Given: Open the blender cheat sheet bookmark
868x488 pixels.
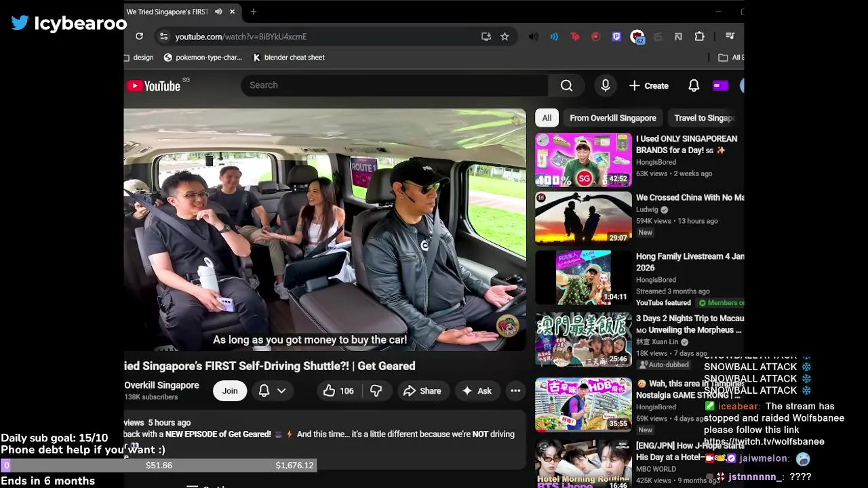Looking at the screenshot, I should 288,58.
